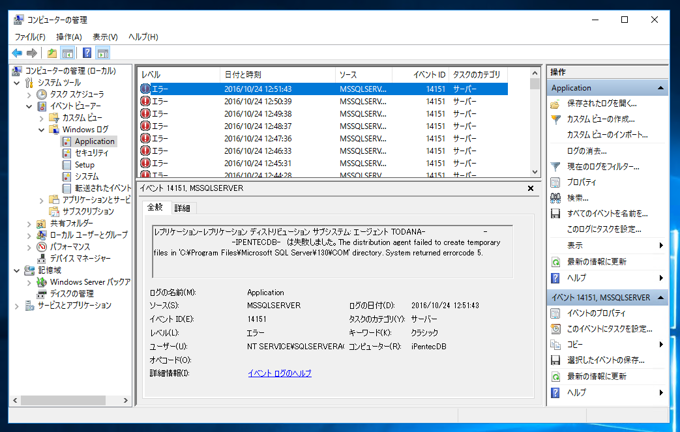Open the ファイル(F) menu

coord(30,37)
